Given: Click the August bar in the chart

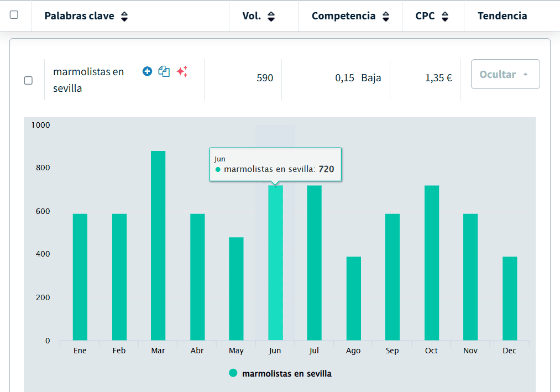Looking at the screenshot, I should pyautogui.click(x=354, y=299).
